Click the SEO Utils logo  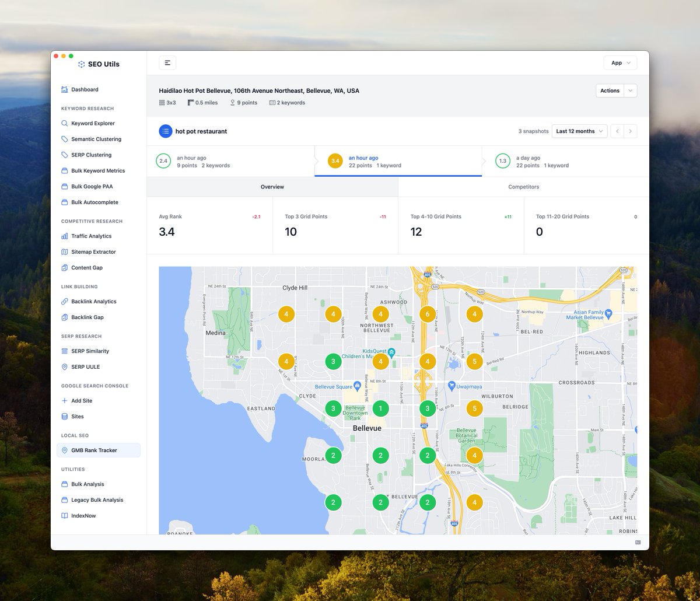[99, 64]
